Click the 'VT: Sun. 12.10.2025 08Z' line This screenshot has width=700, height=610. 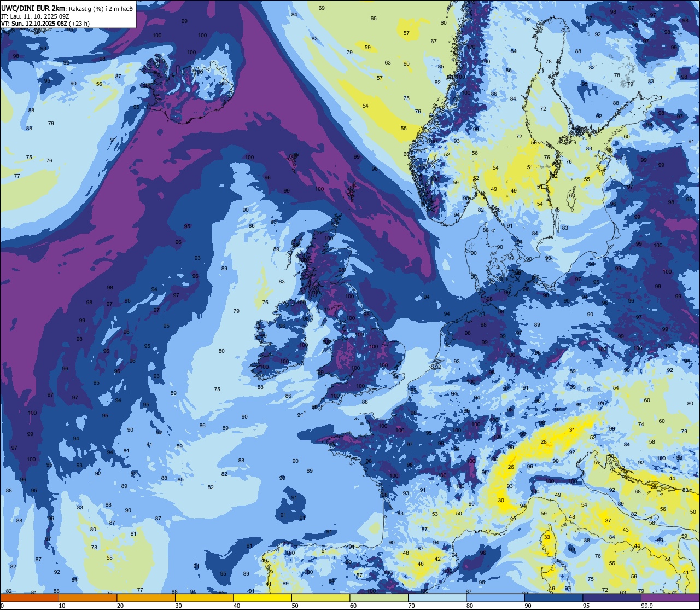click(34, 24)
